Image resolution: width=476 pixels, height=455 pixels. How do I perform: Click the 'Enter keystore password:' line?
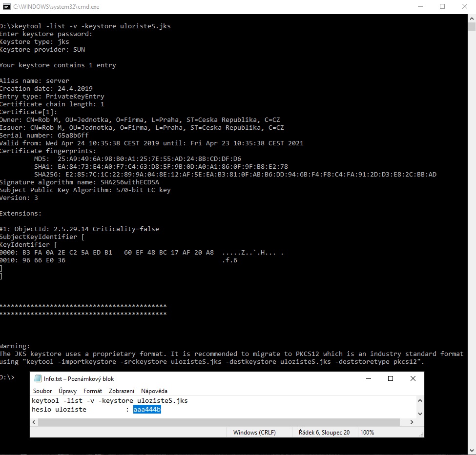[x=46, y=34]
